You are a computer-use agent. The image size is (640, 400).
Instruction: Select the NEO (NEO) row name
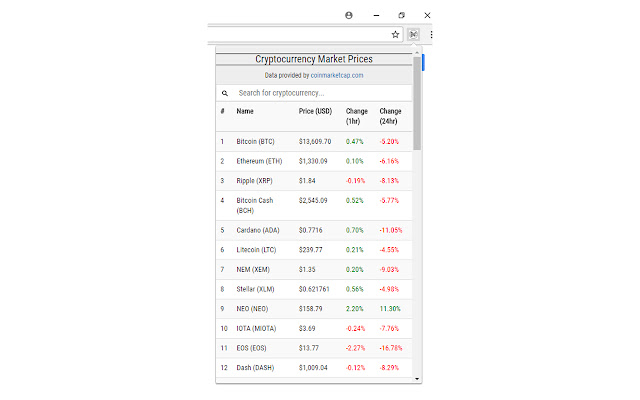[x=252, y=309]
